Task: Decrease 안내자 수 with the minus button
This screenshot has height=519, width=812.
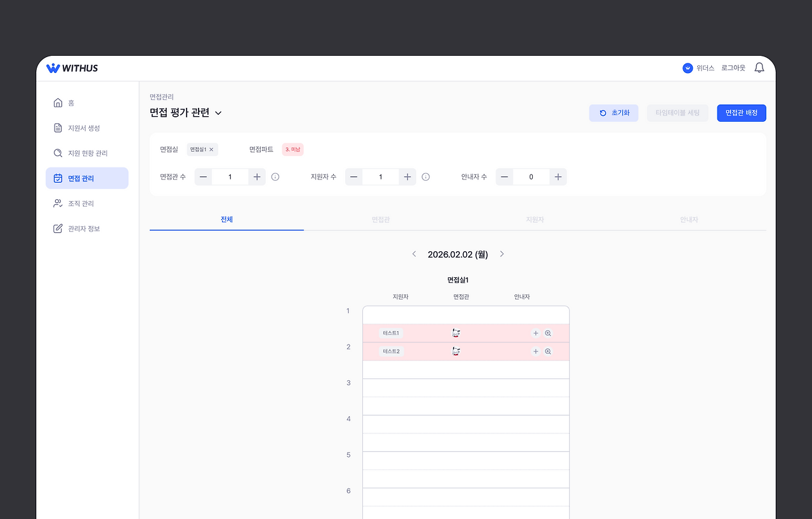Action: [x=504, y=177]
